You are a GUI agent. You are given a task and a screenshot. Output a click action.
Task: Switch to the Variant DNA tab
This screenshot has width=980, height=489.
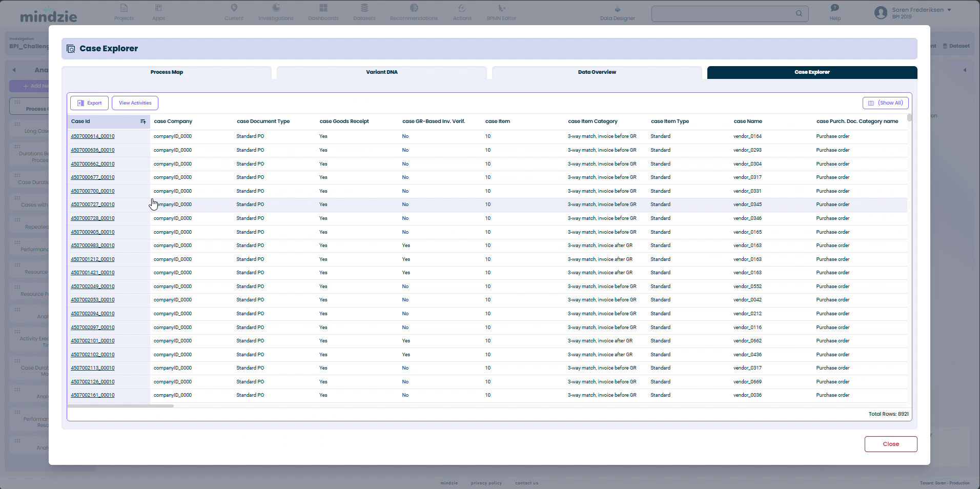pyautogui.click(x=381, y=72)
